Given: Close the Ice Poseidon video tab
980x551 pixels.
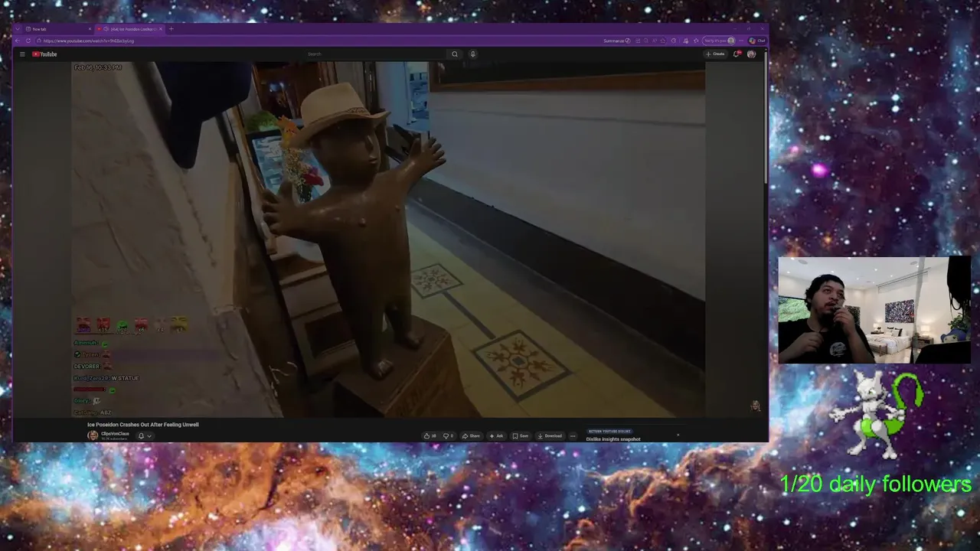Looking at the screenshot, I should pos(160,29).
